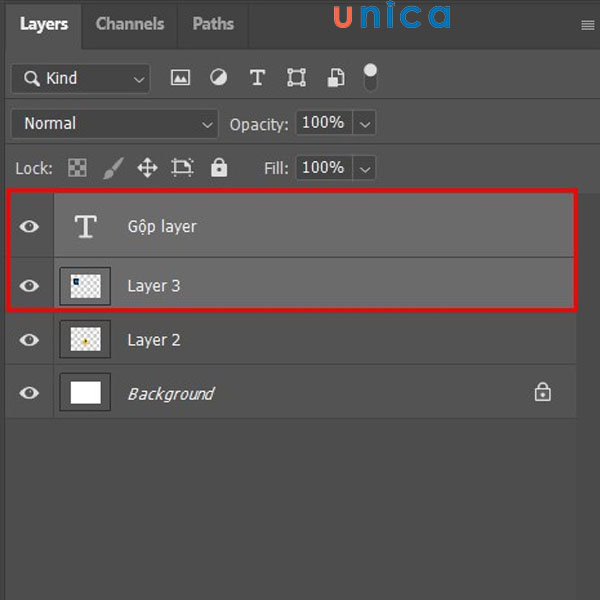This screenshot has height=600, width=600.
Task: Select the Layer 3 name
Action: [154, 286]
